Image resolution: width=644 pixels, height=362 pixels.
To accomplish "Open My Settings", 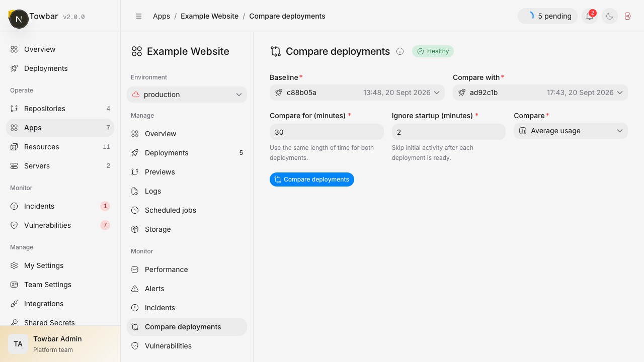I will click(60, 265).
